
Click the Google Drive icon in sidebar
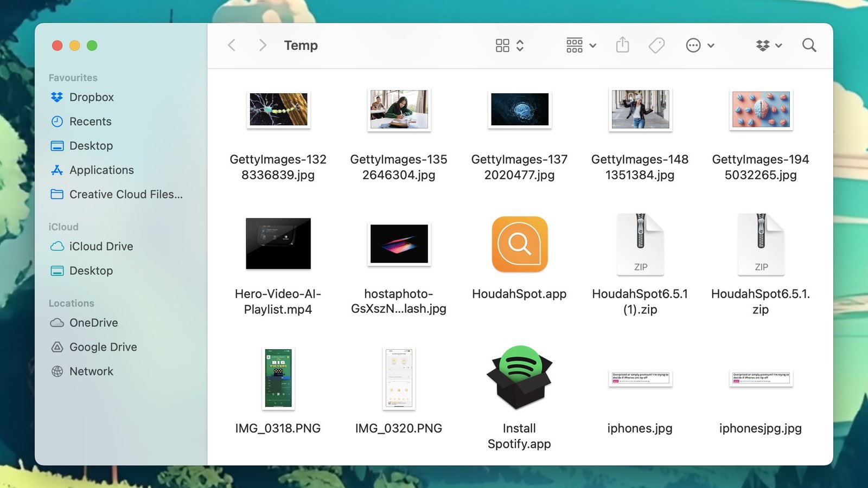click(57, 347)
